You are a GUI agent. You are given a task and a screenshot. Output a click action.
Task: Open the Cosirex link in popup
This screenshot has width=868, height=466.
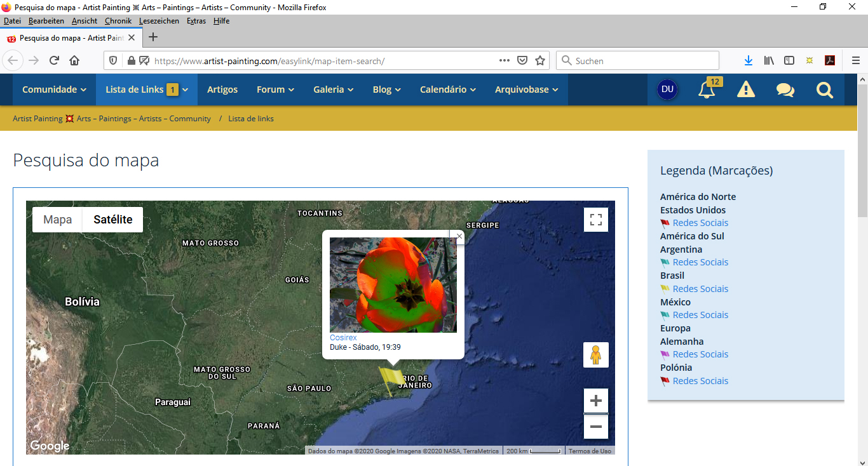coord(343,338)
